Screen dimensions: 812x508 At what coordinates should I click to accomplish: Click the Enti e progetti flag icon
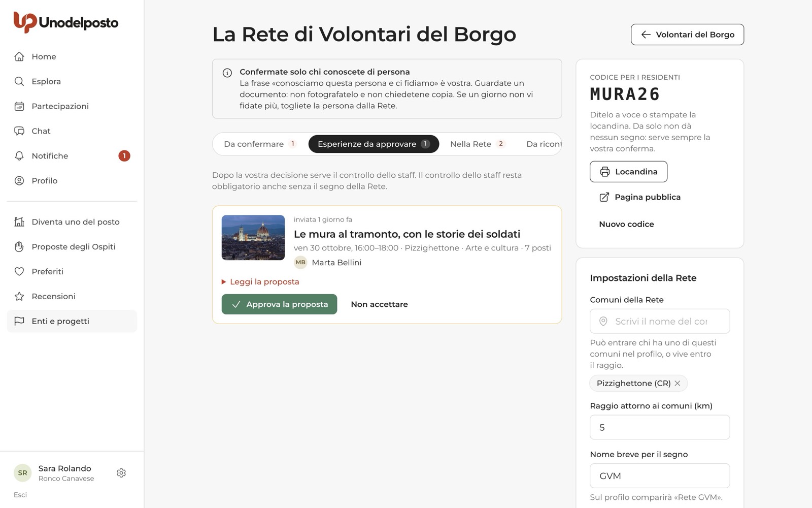coord(19,321)
